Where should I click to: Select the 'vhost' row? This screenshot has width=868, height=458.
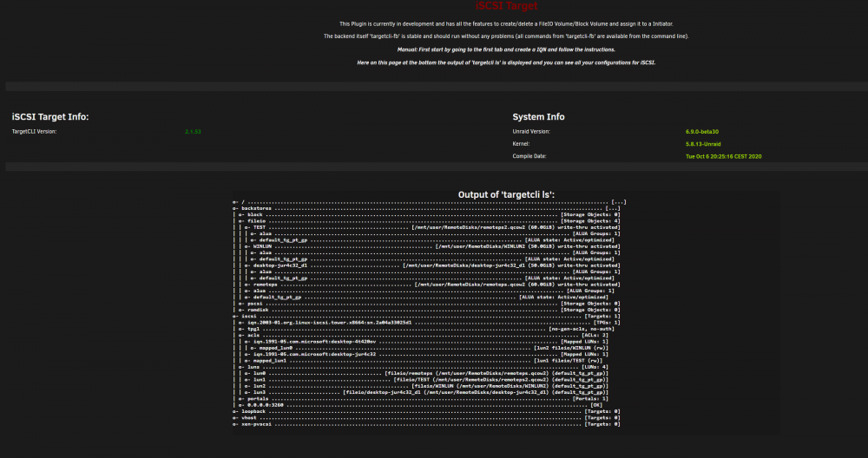point(426,418)
